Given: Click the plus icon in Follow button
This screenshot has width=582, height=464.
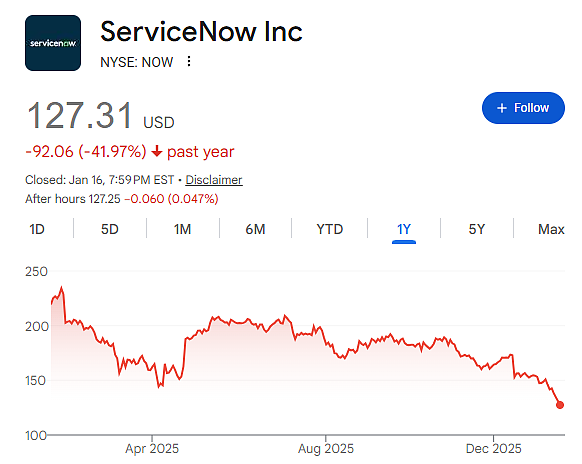Looking at the screenshot, I should point(501,108).
